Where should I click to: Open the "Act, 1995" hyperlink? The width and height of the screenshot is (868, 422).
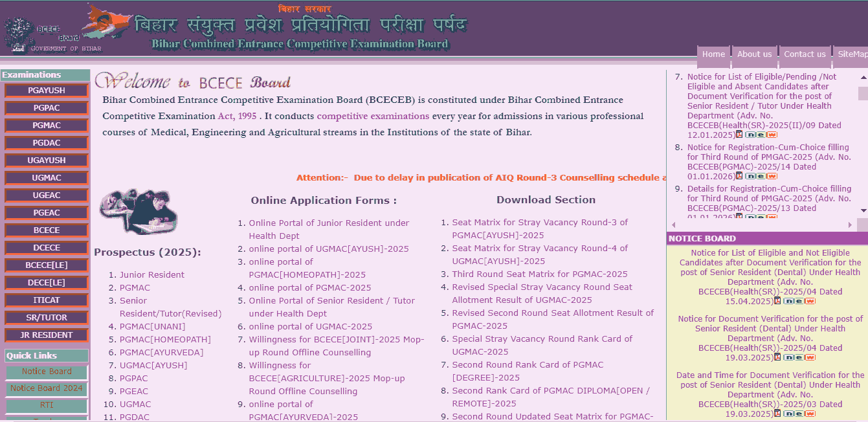(x=238, y=117)
